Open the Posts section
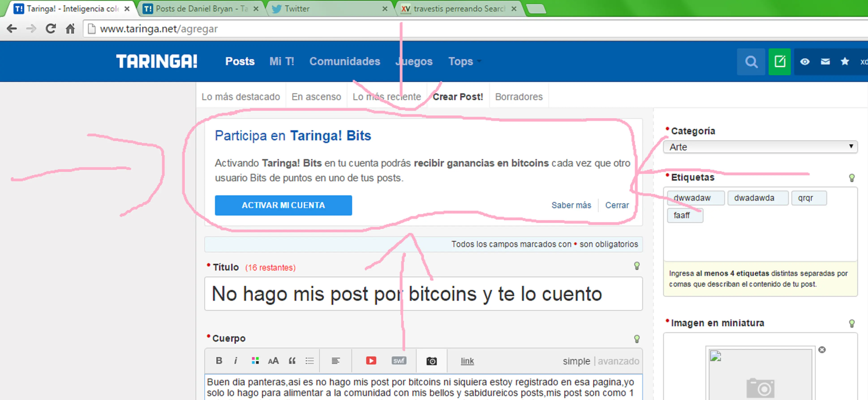The image size is (868, 400). [x=240, y=61]
